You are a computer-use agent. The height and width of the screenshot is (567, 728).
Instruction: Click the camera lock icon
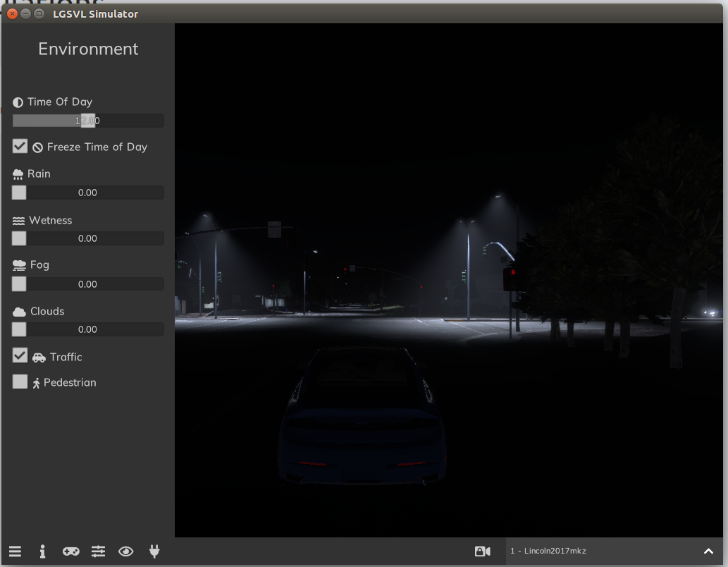(x=482, y=551)
